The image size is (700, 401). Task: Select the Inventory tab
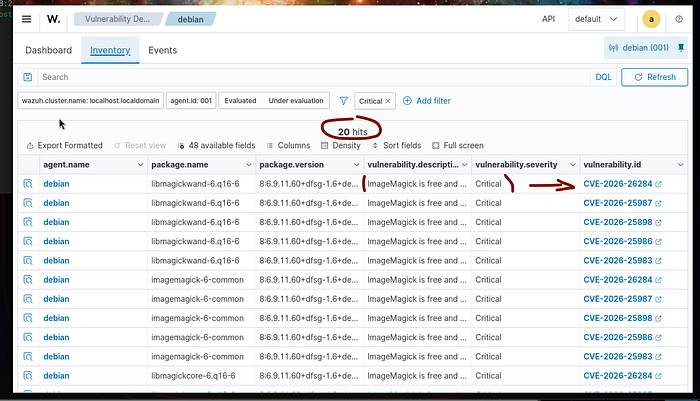click(110, 50)
